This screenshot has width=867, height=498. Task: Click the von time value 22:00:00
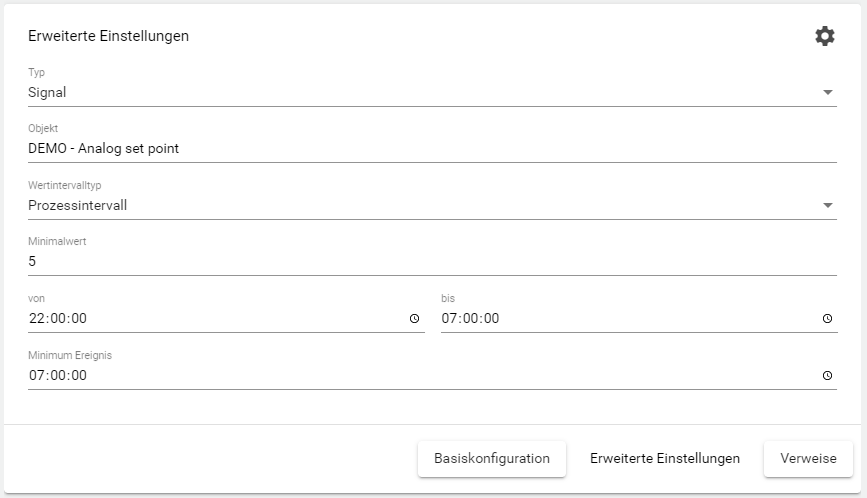pos(58,319)
